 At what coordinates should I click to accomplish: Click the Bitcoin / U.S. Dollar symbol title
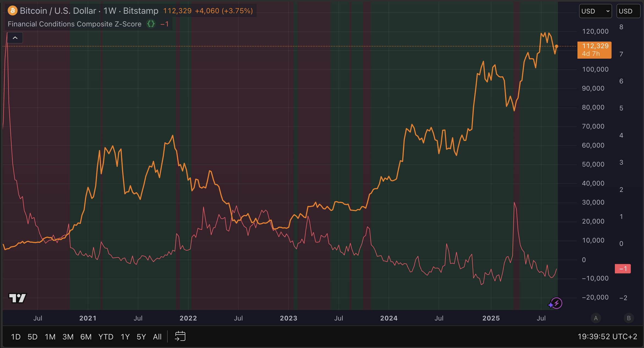click(58, 11)
